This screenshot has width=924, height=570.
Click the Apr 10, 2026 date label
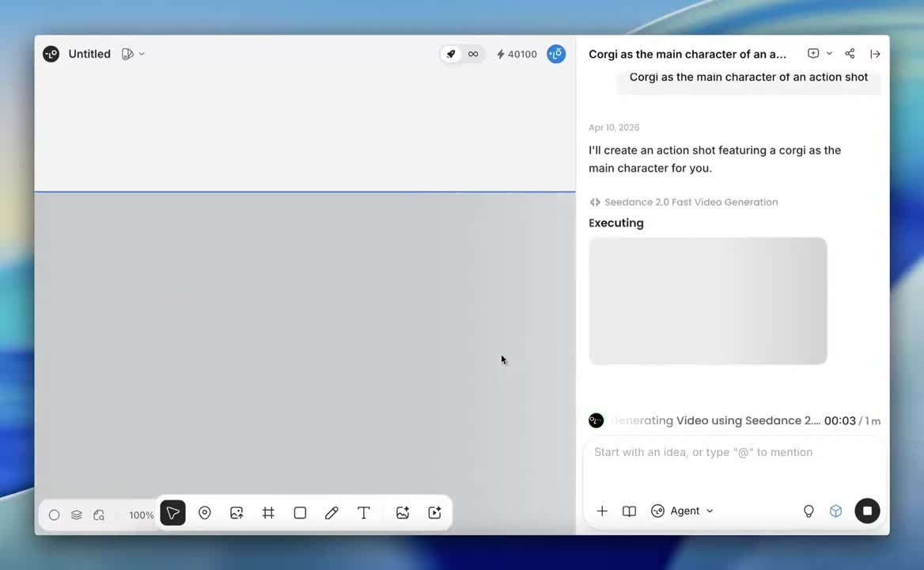[613, 127]
